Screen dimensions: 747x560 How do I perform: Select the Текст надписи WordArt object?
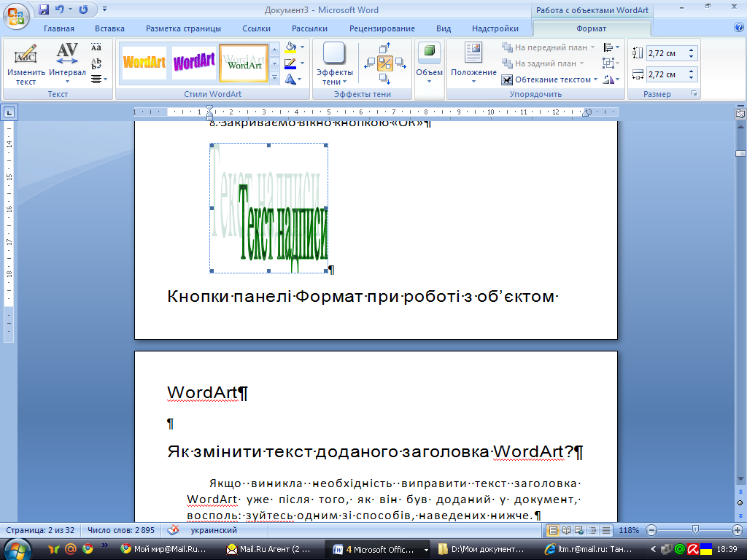coord(268,209)
